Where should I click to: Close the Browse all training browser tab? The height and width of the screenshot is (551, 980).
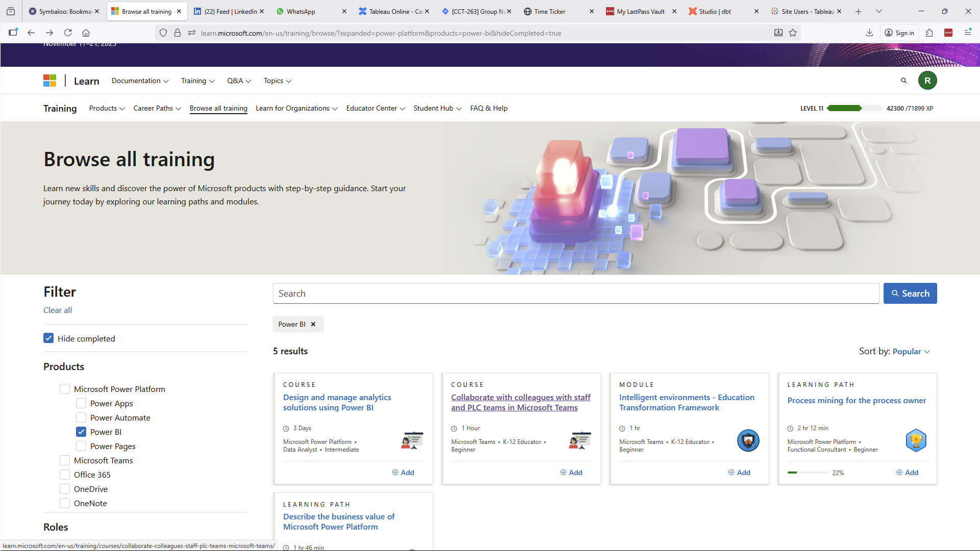pyautogui.click(x=179, y=11)
